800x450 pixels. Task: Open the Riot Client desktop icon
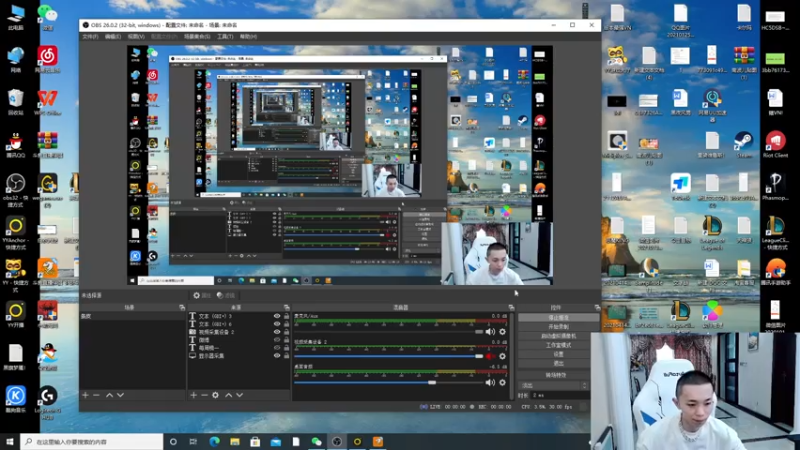click(x=775, y=144)
